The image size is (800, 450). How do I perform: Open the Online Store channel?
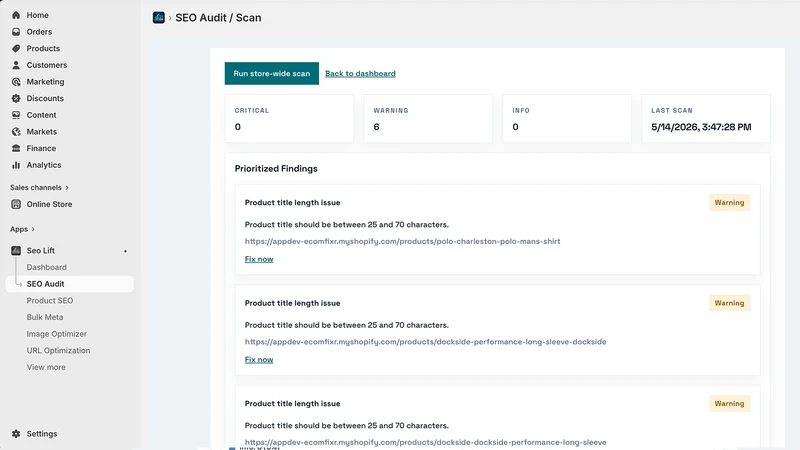(x=49, y=204)
